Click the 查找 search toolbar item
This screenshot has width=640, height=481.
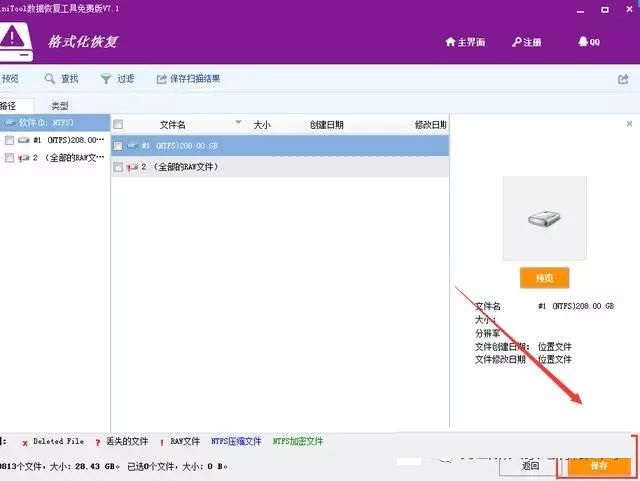[x=62, y=79]
